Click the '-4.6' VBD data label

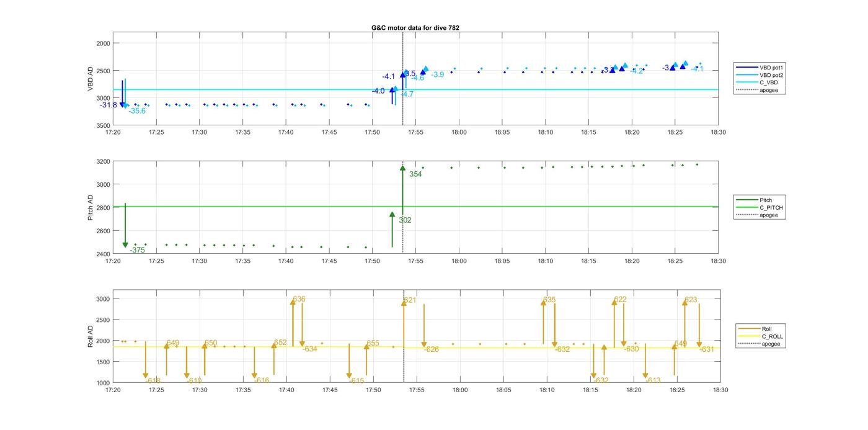(418, 78)
